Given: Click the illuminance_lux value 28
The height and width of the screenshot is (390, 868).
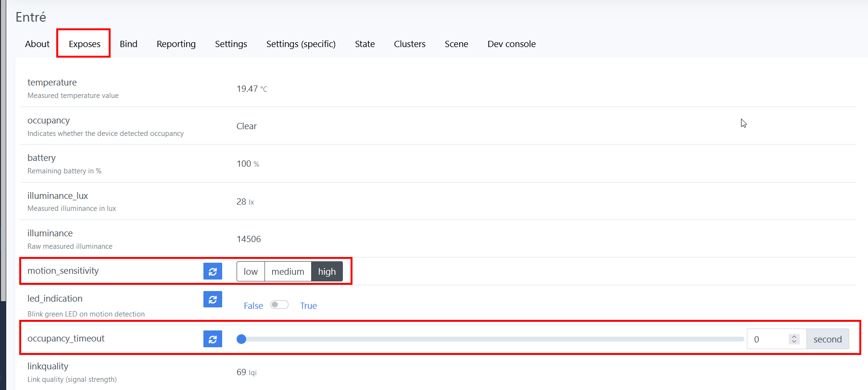Looking at the screenshot, I should (241, 202).
